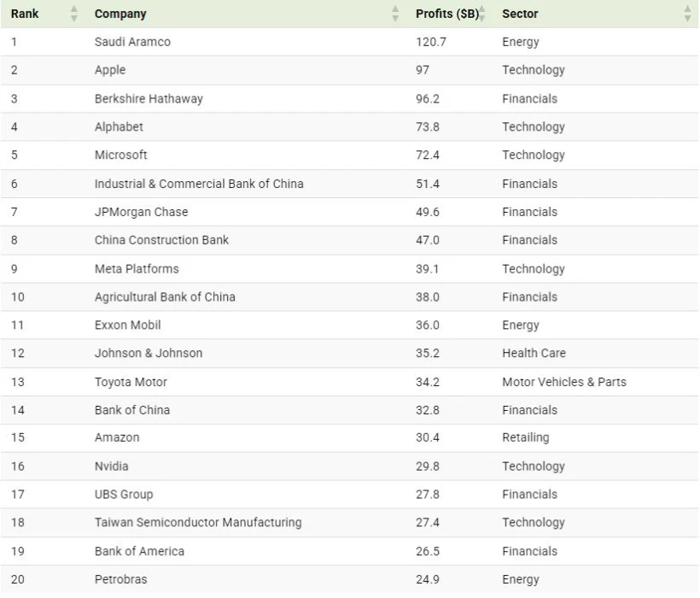Click Johnson & Johnson entry
The width and height of the screenshot is (700, 598).
point(149,353)
